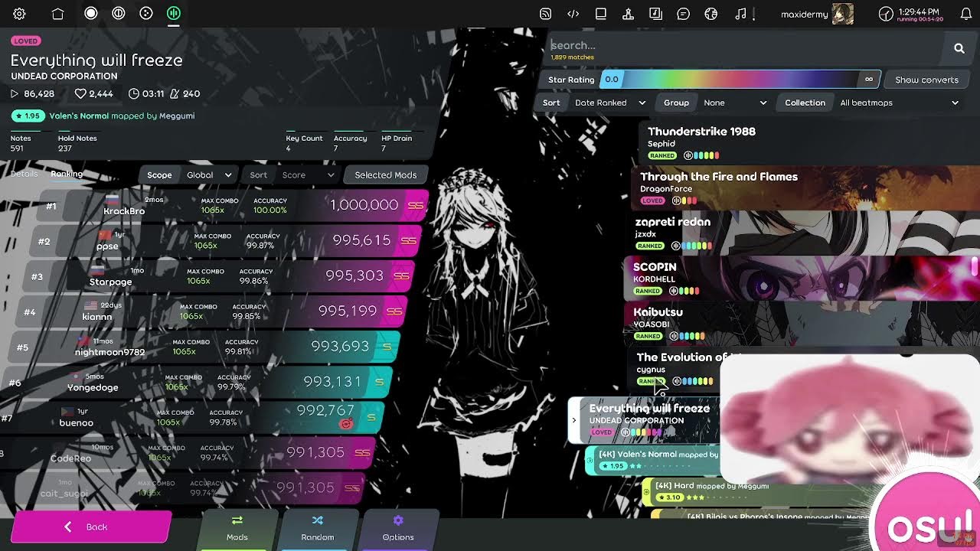Viewport: 980px width, 551px height.
Task: Click the Options gear icon in footer
Action: tap(397, 520)
